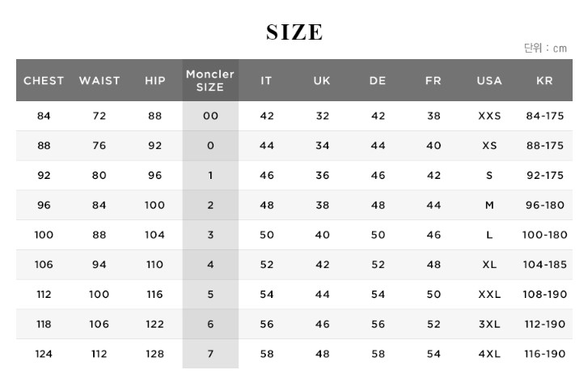This screenshot has width=588, height=387.
Task: Click the FR column header
Action: point(434,80)
